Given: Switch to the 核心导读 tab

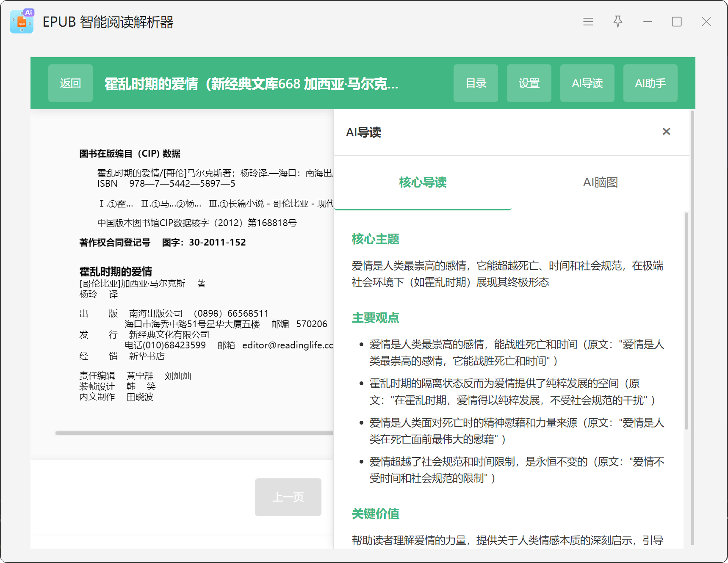Looking at the screenshot, I should pos(423,182).
